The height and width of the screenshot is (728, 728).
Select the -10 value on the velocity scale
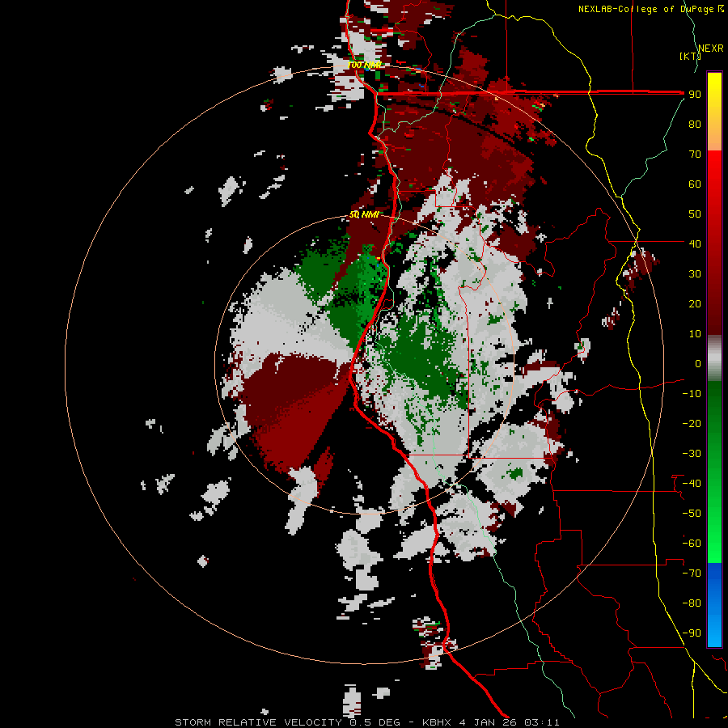(x=692, y=394)
